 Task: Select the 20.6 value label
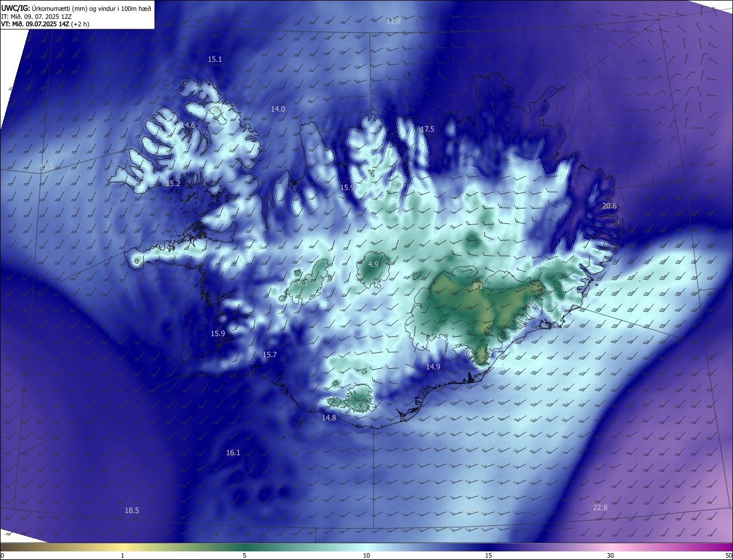[x=609, y=206]
